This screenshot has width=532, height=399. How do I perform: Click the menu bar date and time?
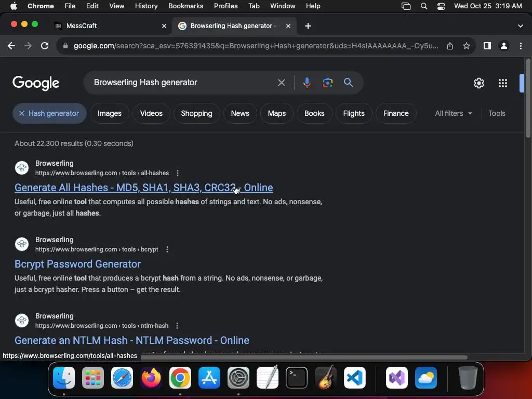(488, 6)
